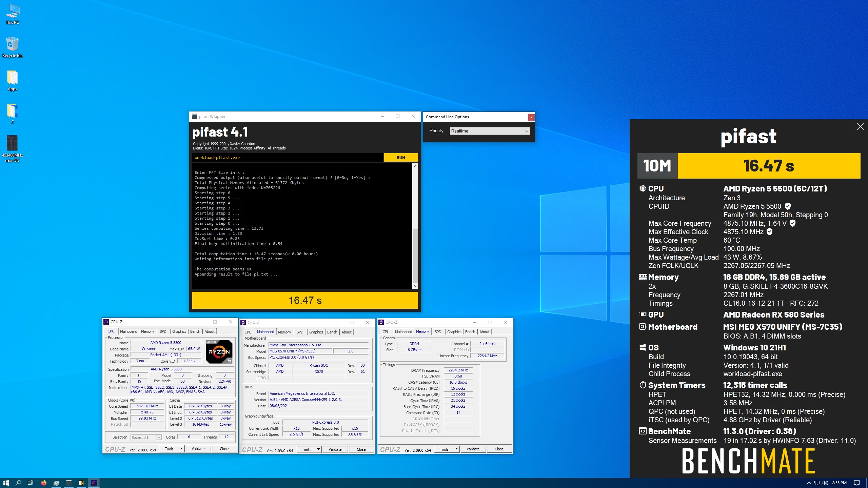Click Total computation time line in console
This screenshot has width=868, height=488.
coord(256,254)
